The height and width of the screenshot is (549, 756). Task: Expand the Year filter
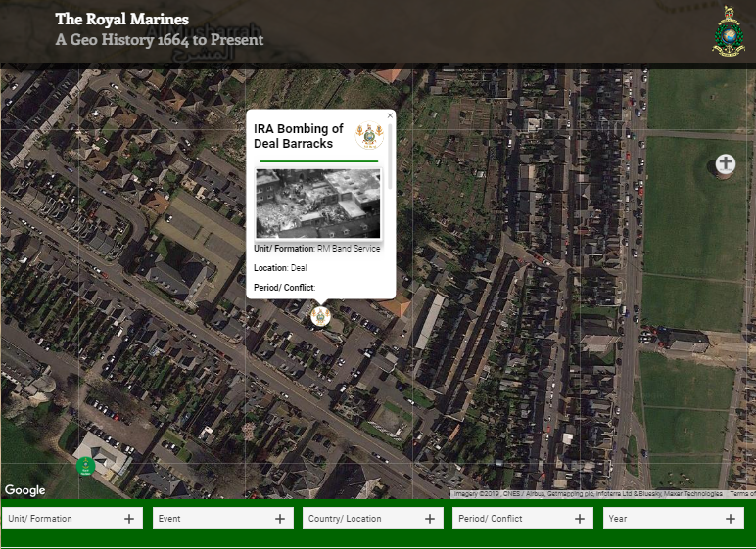pos(673,519)
